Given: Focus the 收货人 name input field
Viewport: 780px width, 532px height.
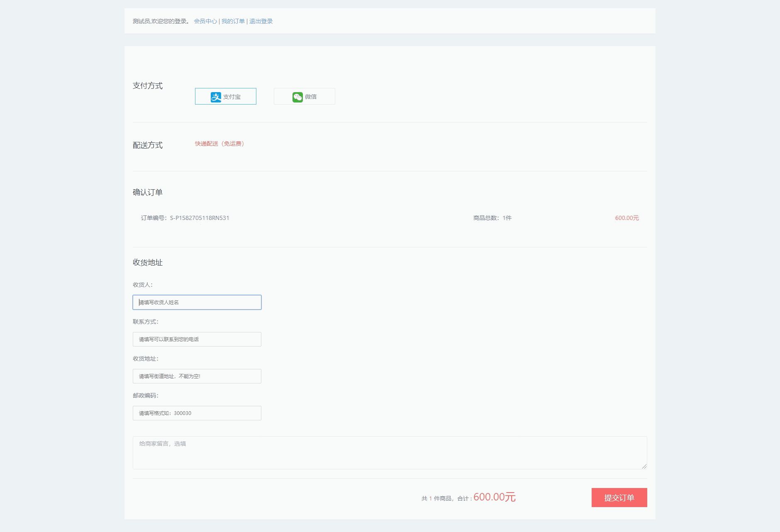Looking at the screenshot, I should [197, 302].
